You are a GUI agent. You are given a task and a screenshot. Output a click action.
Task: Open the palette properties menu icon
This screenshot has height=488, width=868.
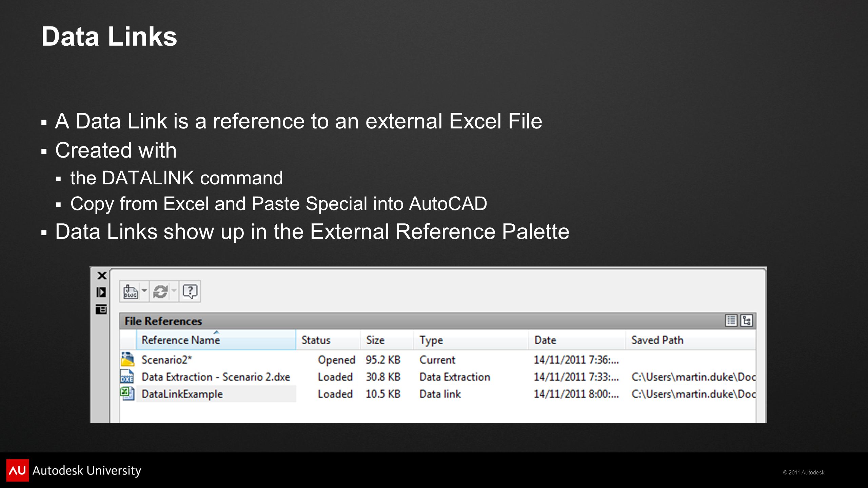click(x=101, y=309)
